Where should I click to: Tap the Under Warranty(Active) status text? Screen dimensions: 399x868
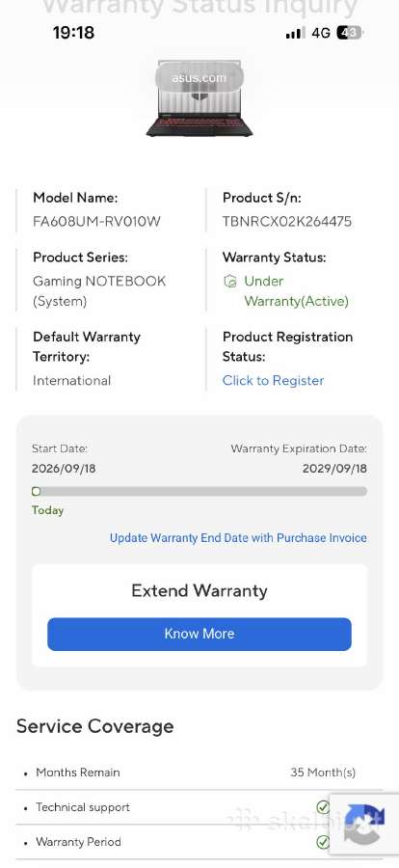296,291
